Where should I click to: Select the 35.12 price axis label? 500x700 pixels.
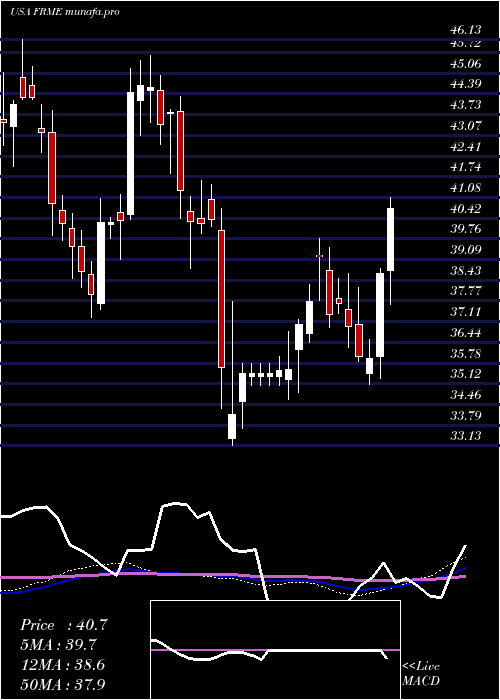click(x=466, y=374)
